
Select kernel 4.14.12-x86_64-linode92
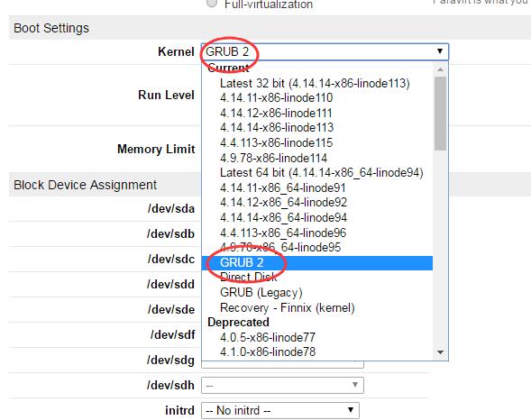(317, 203)
